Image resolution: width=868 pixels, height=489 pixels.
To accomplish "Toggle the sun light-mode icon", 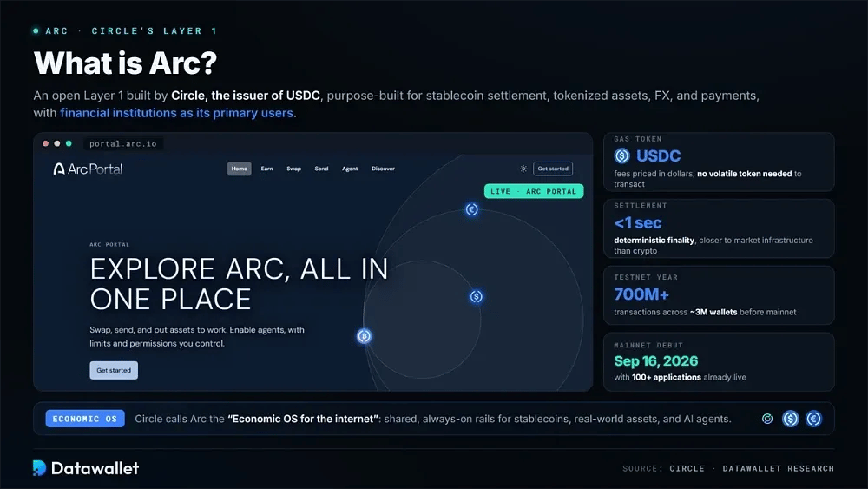I will click(523, 169).
